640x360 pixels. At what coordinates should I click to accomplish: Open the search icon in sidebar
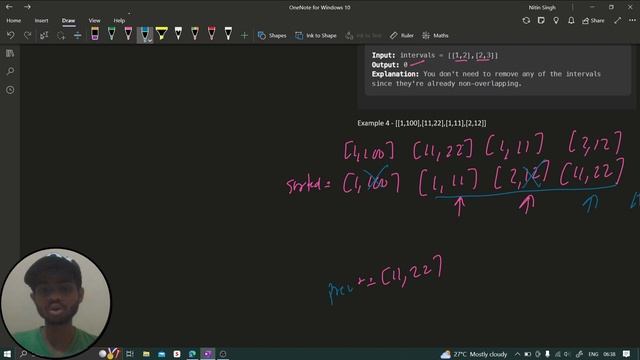coord(10,71)
